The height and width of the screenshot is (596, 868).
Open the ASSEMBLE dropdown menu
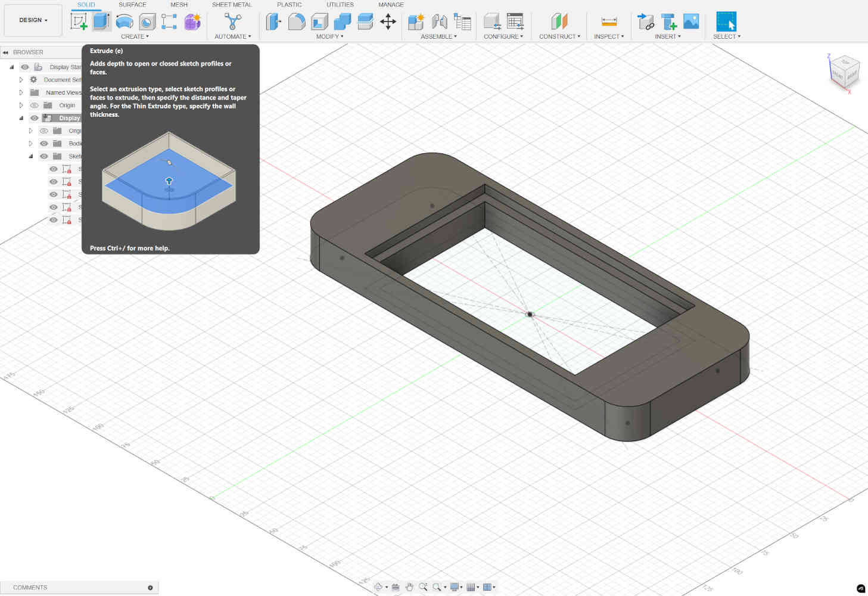439,36
